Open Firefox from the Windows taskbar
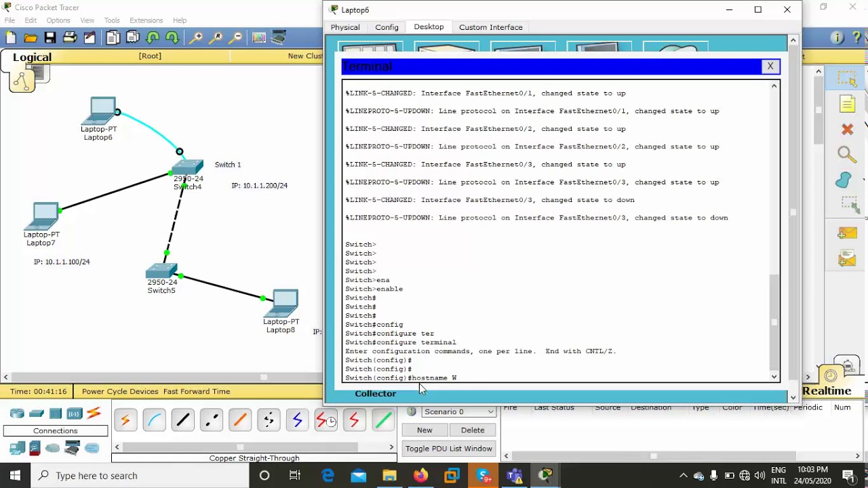Image resolution: width=868 pixels, height=488 pixels. click(420, 475)
